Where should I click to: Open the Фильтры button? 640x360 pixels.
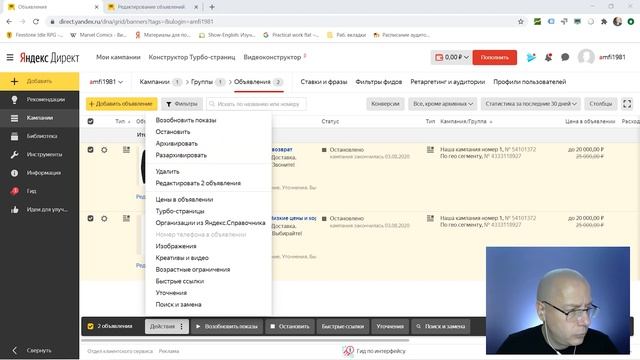182,104
